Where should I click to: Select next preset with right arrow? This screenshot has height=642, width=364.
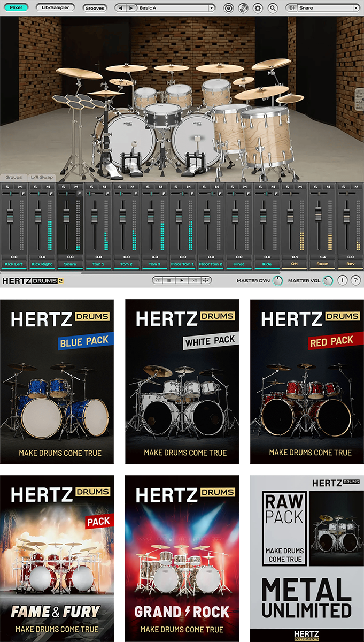tap(131, 8)
